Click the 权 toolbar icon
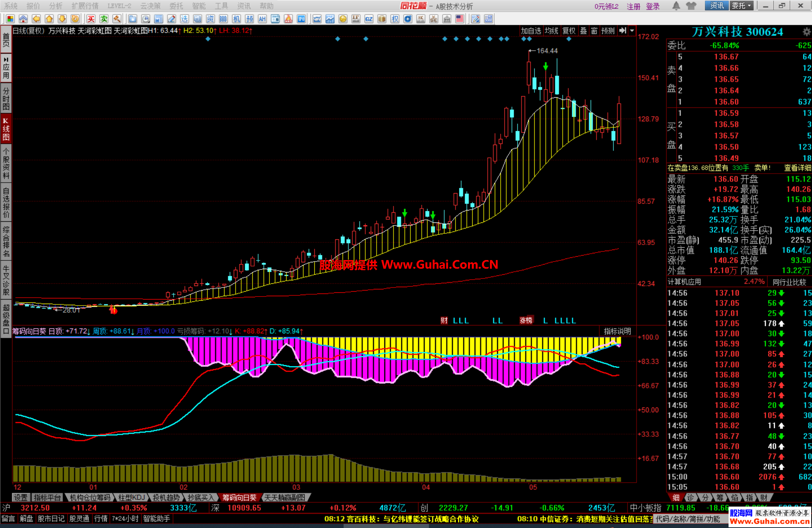This screenshot has height=528, width=812. click(x=395, y=19)
